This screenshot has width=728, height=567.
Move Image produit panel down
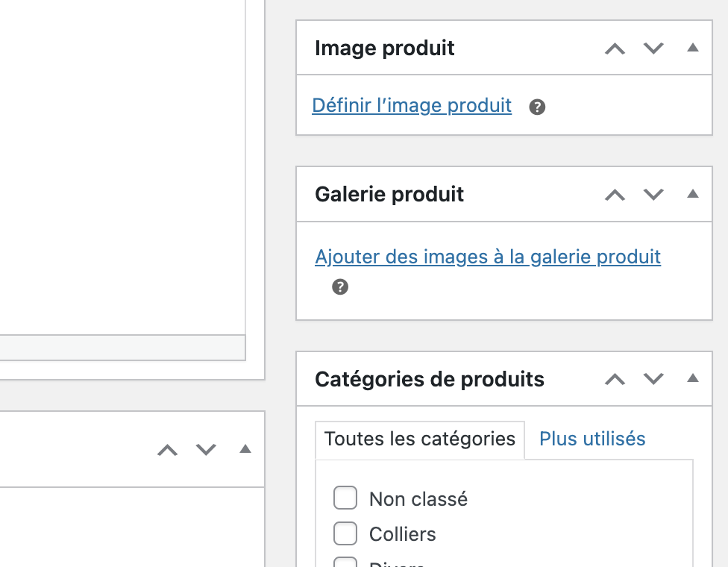pyautogui.click(x=653, y=48)
